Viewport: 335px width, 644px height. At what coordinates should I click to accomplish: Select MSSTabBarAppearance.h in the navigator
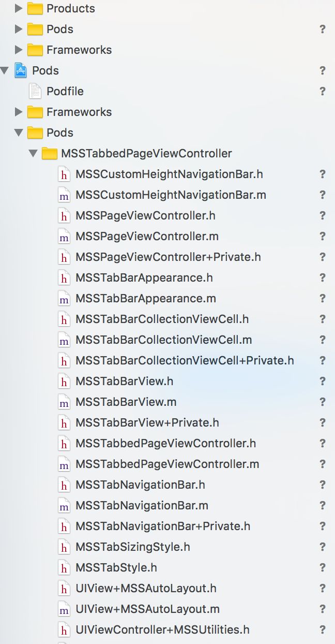144,277
